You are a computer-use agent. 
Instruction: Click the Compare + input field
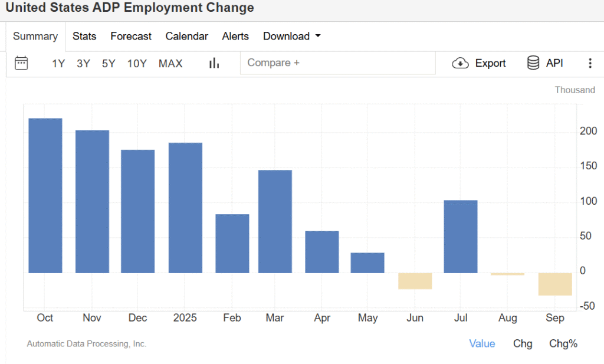coord(336,63)
